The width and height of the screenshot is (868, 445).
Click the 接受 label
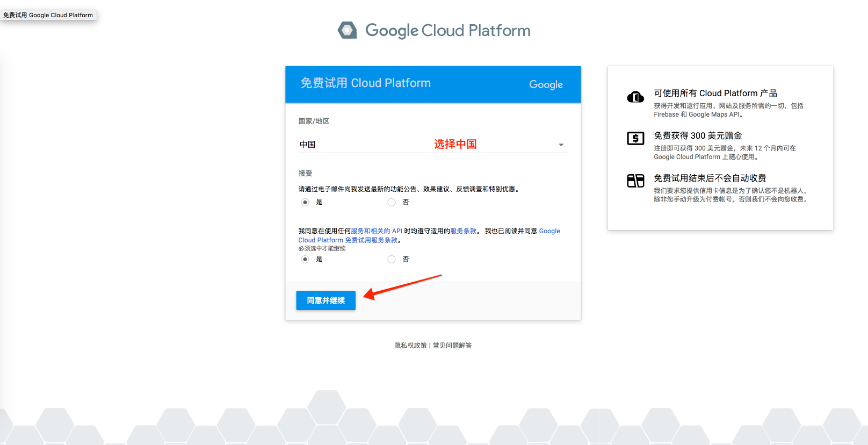305,173
